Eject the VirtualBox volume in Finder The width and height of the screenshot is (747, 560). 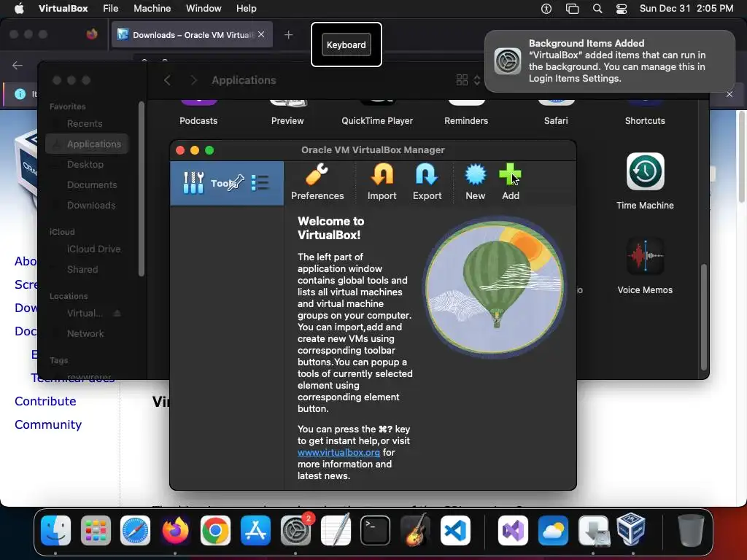117,313
